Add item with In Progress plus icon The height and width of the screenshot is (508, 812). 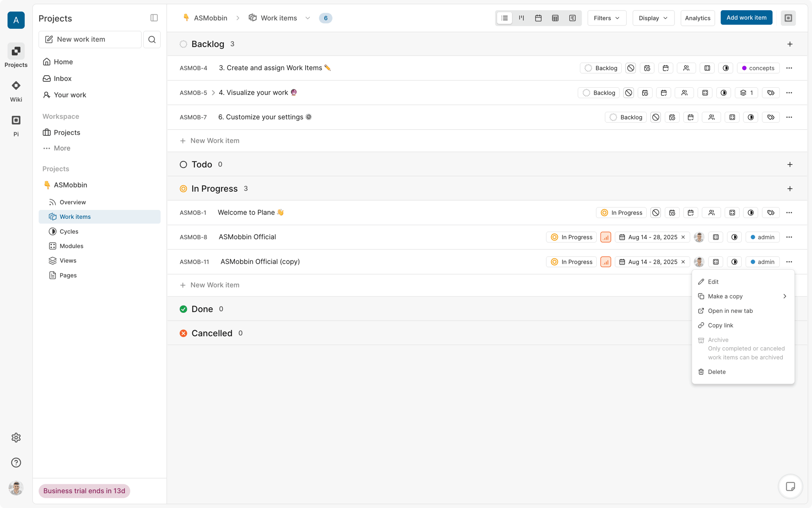coord(790,189)
